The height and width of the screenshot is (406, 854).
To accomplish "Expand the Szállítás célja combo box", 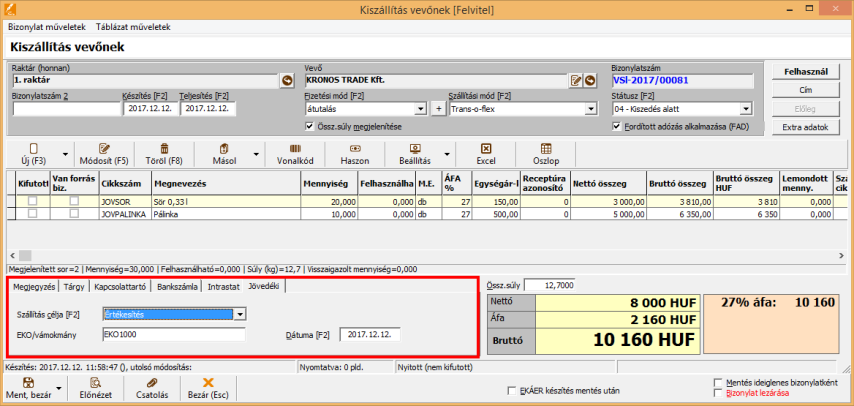I will (x=240, y=314).
